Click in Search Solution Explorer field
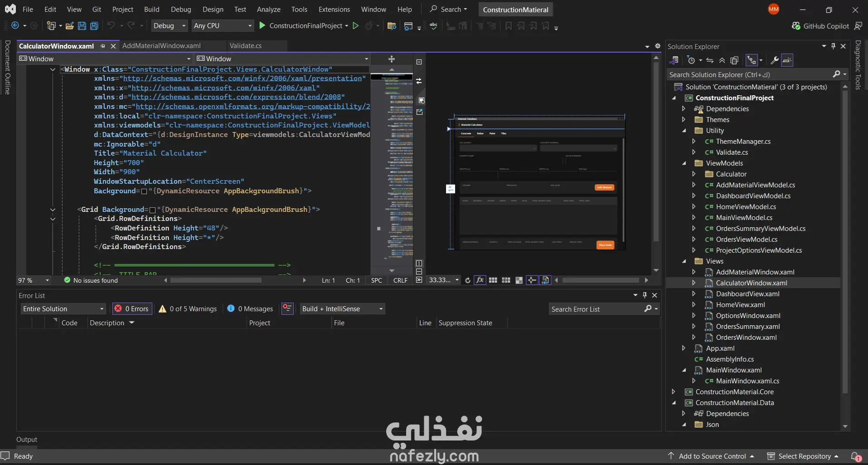The width and height of the screenshot is (868, 465). click(750, 75)
